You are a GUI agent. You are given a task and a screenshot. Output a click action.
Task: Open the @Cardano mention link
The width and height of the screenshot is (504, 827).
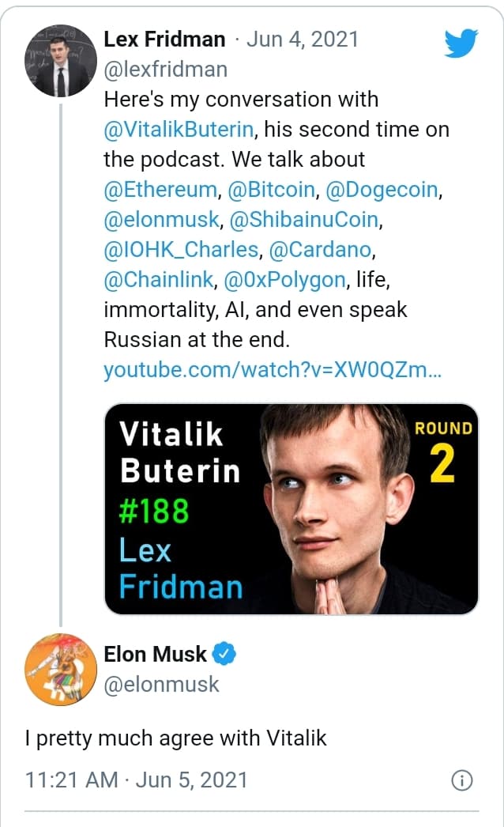[x=320, y=250]
